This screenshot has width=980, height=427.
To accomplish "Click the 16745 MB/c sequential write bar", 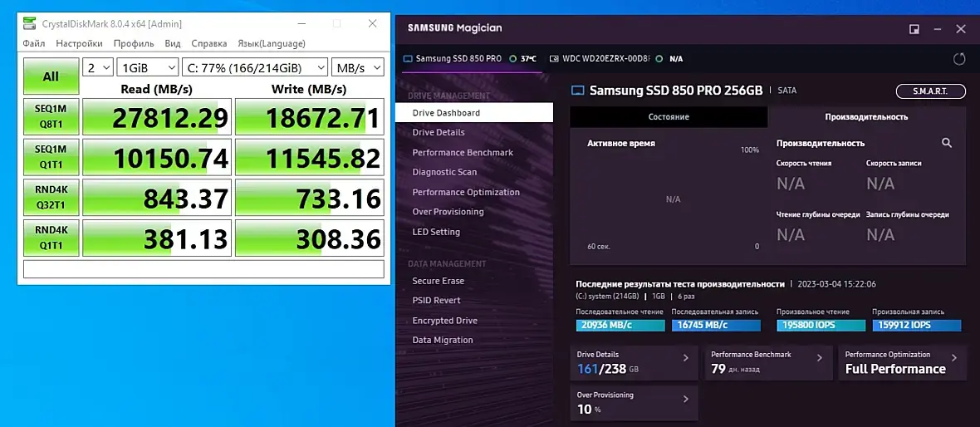I will (716, 325).
